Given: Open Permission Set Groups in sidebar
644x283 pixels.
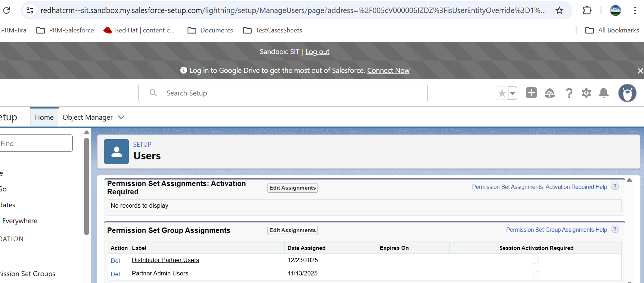Looking at the screenshot, I should (x=28, y=274).
